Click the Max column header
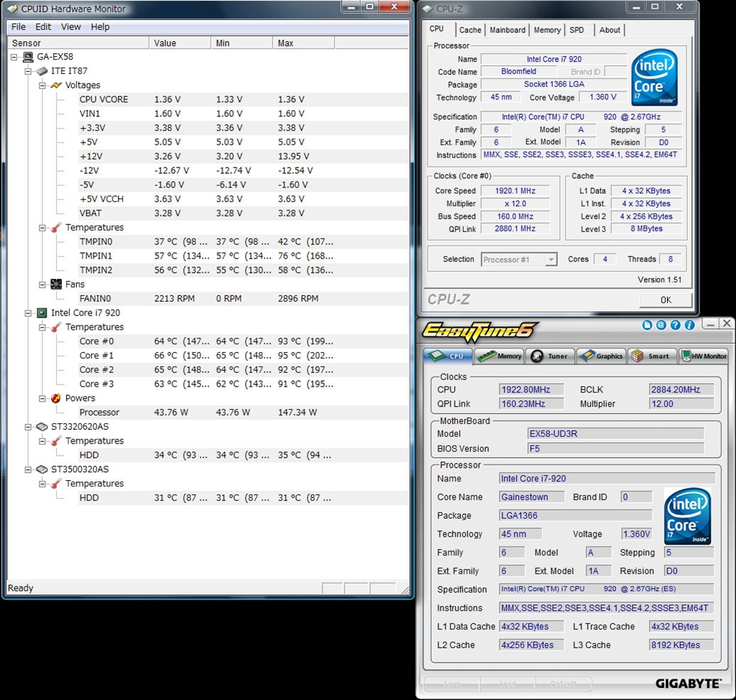The image size is (736, 700). [285, 43]
